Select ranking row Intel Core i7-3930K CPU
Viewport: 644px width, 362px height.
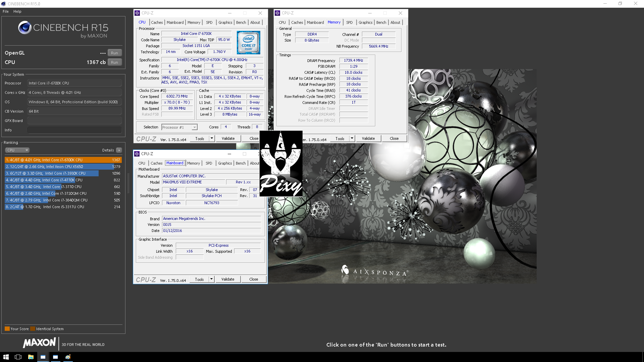tap(63, 173)
